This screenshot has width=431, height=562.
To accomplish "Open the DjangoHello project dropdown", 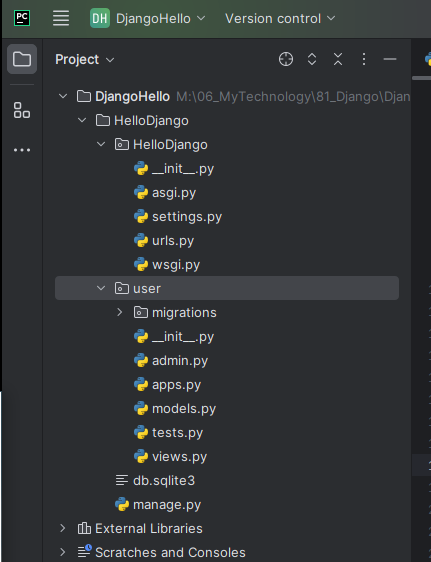I will pyautogui.click(x=148, y=18).
